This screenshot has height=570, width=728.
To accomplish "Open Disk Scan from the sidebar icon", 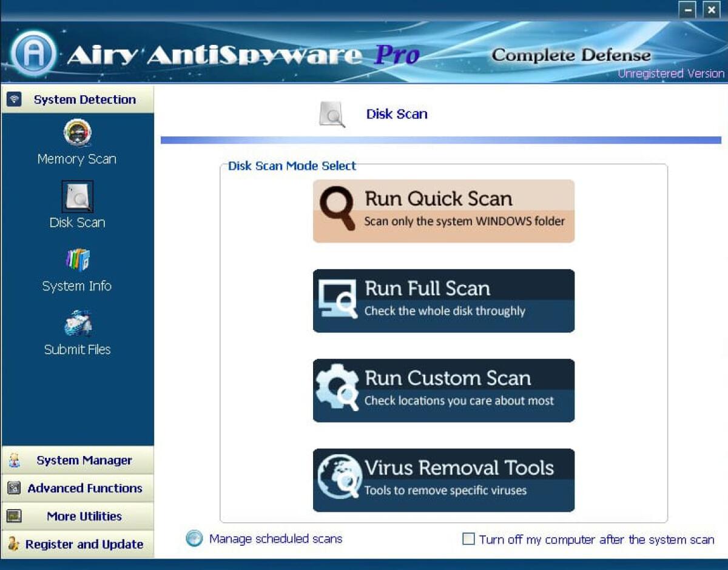I will [77, 196].
